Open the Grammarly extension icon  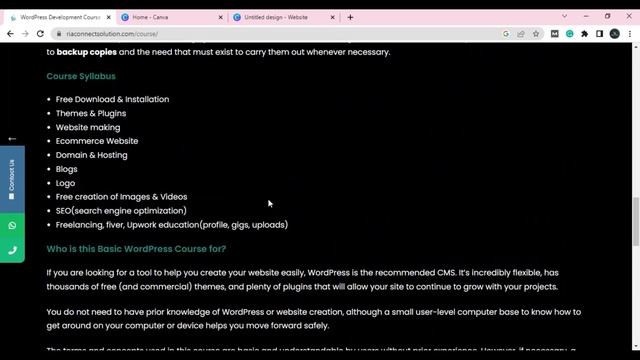coord(570,34)
